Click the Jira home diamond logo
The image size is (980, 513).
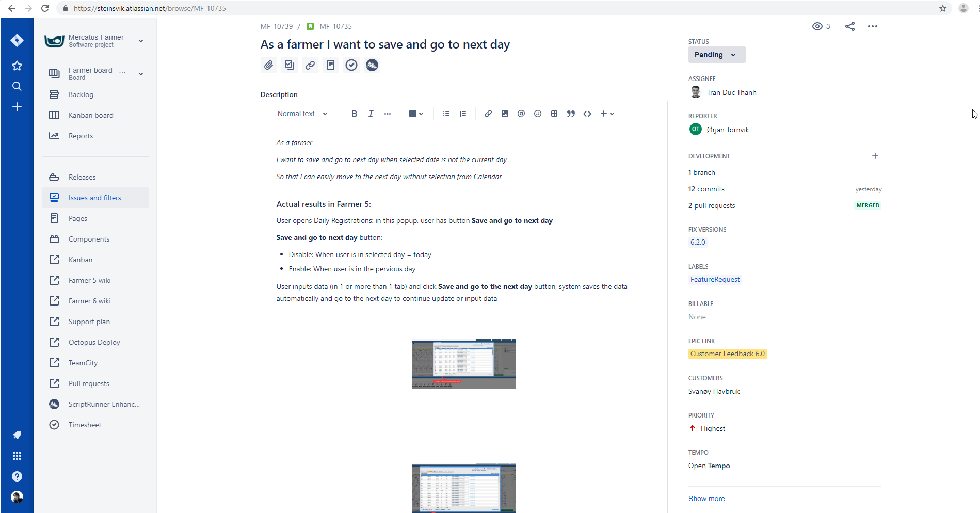pos(17,40)
